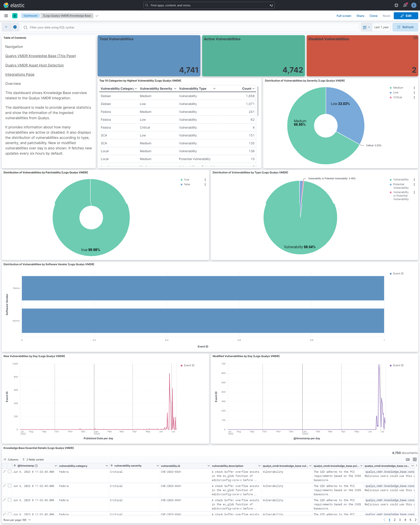Screen dimensions: 420x525
Task: Go to page 3 of the documents table
Action: [x=399, y=520]
